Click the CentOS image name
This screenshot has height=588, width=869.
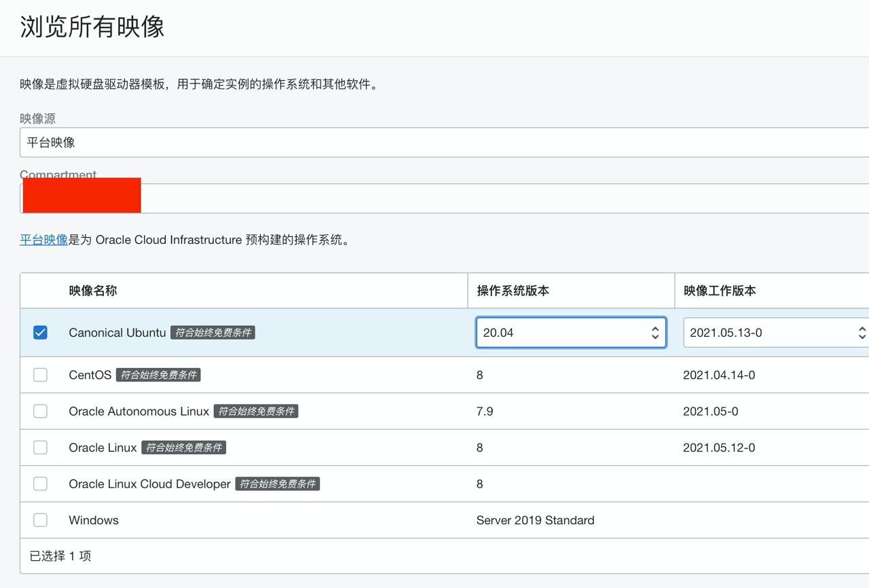tap(90, 375)
